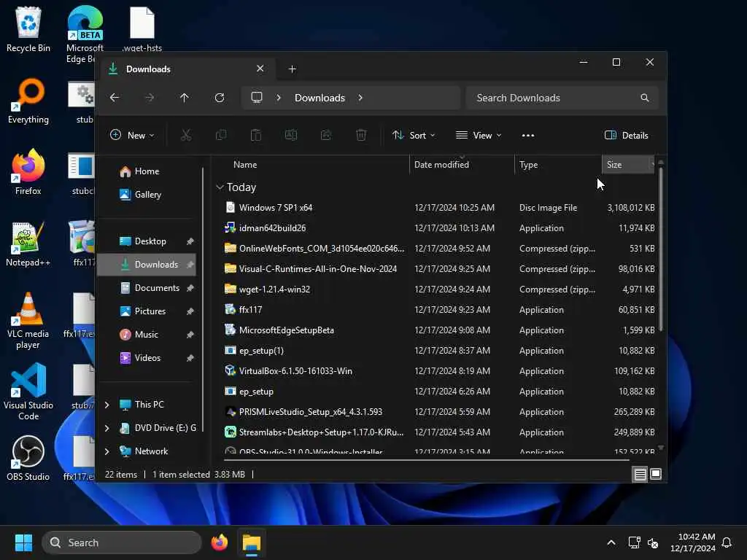Select Home in navigation pane
The height and width of the screenshot is (560, 747).
pyautogui.click(x=147, y=171)
